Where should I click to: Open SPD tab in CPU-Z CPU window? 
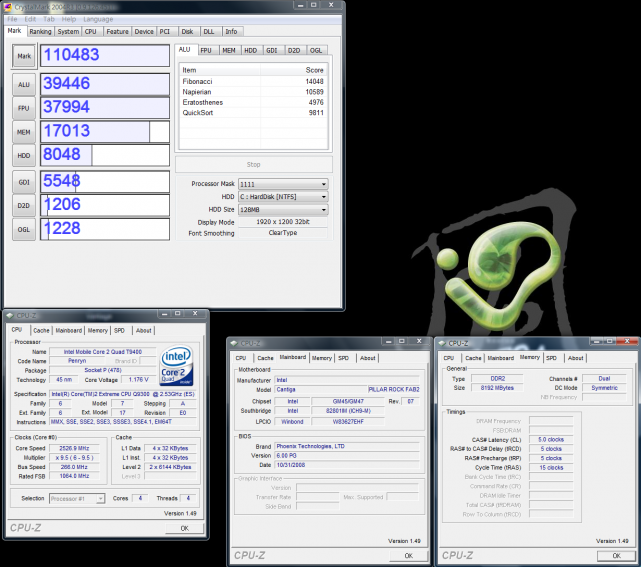coord(119,330)
